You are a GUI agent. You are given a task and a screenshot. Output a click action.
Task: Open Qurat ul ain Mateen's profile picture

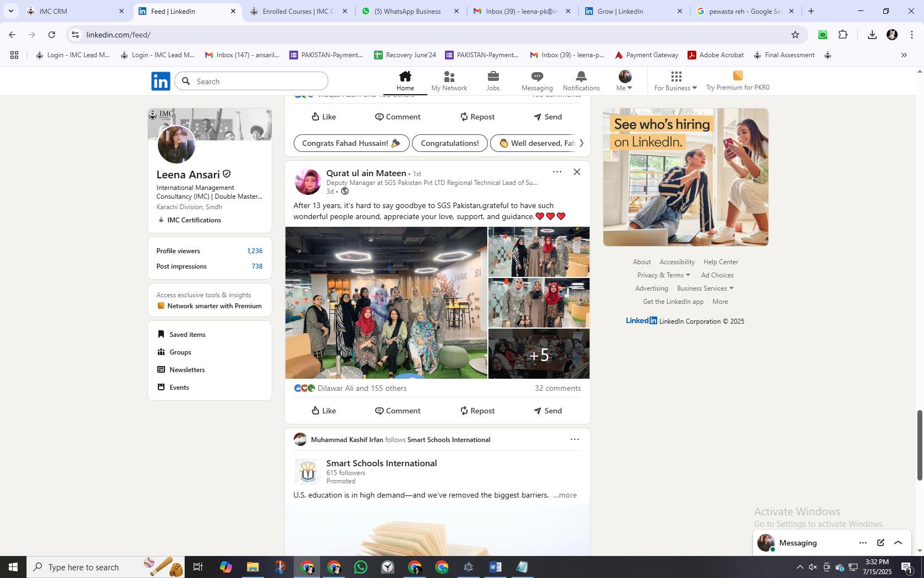click(308, 182)
